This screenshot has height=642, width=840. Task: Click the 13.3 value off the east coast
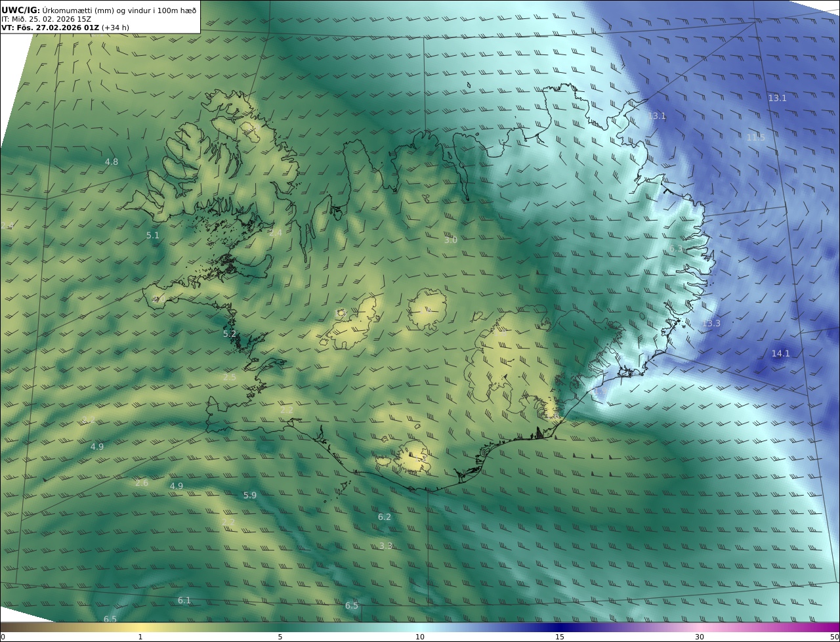click(x=711, y=323)
